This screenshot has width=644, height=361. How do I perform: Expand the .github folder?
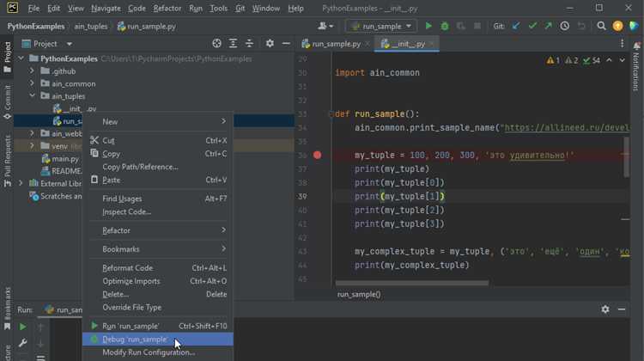coord(32,71)
